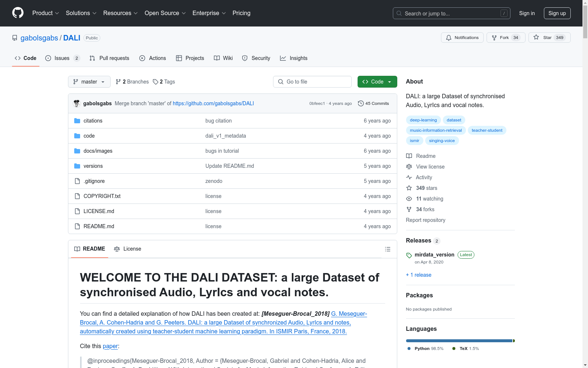This screenshot has width=588, height=368.
Task: Click the deep-learning topic tag
Action: pos(423,120)
